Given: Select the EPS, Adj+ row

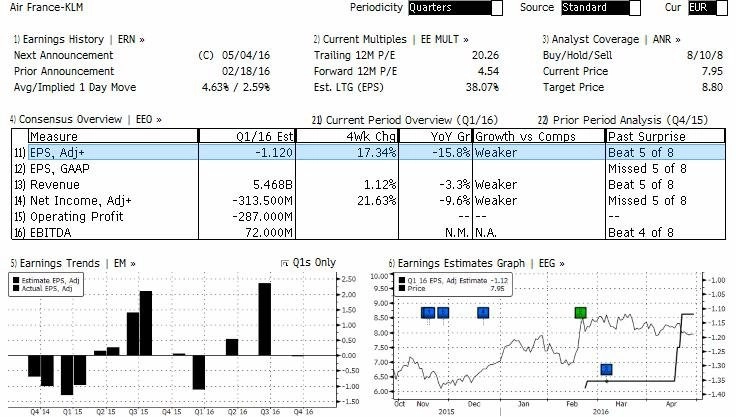Looking at the screenshot, I should [368, 153].
